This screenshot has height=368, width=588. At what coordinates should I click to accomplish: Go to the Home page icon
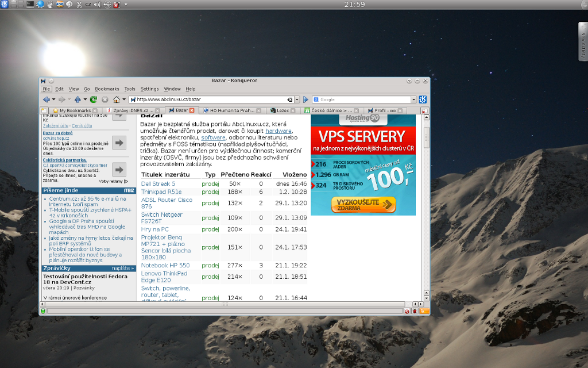coord(117,99)
